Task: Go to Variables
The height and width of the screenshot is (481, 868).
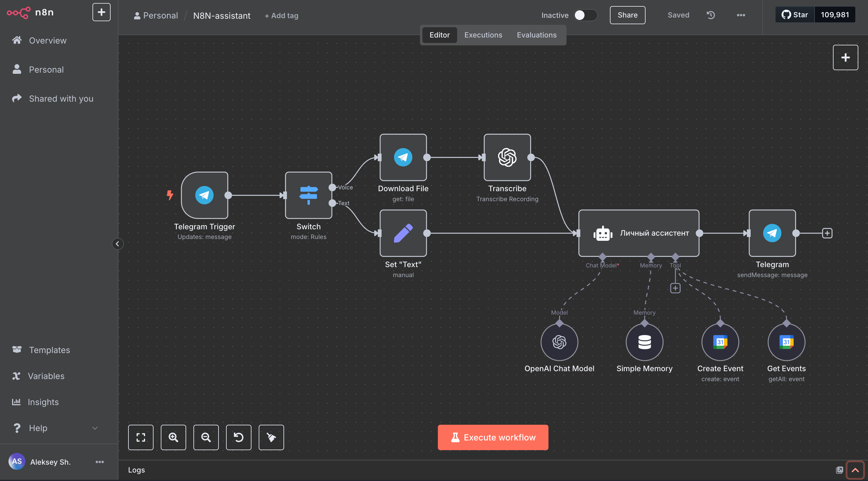Action: point(46,376)
